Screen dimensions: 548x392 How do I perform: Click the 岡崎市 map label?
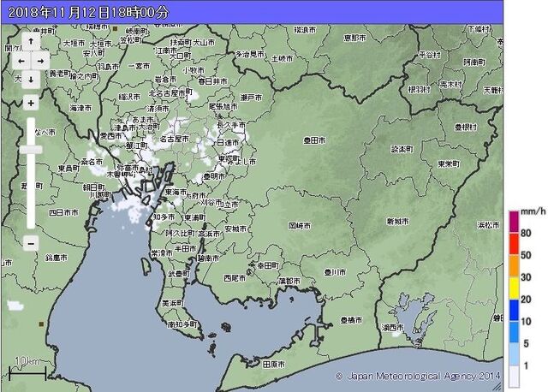pyautogui.click(x=300, y=226)
